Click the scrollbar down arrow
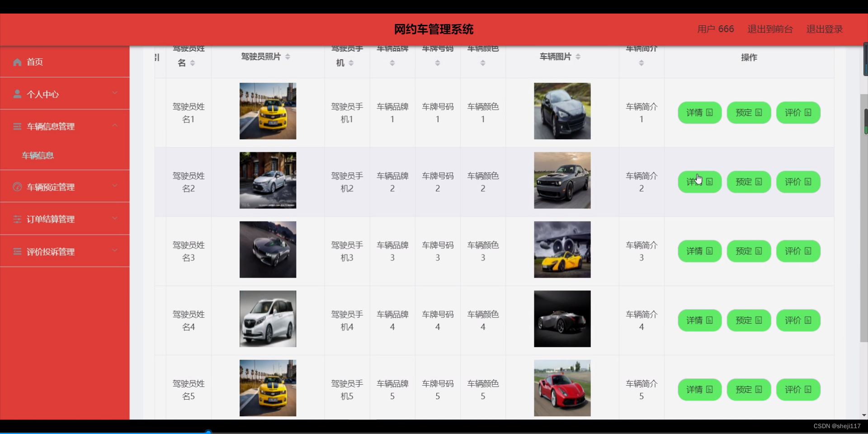The image size is (868, 434). tap(864, 415)
